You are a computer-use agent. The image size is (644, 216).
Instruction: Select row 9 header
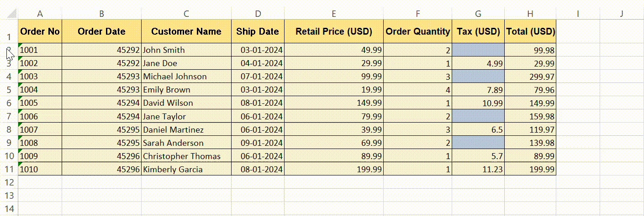pyautogui.click(x=9, y=143)
